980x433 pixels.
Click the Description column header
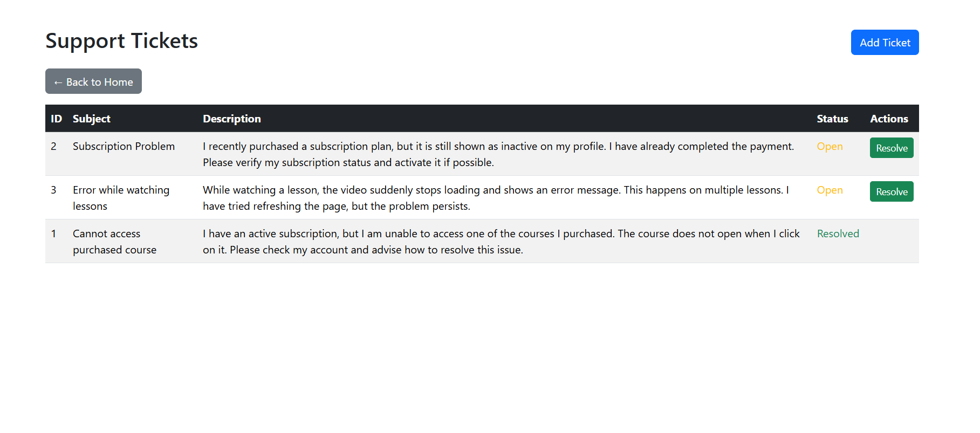click(231, 119)
